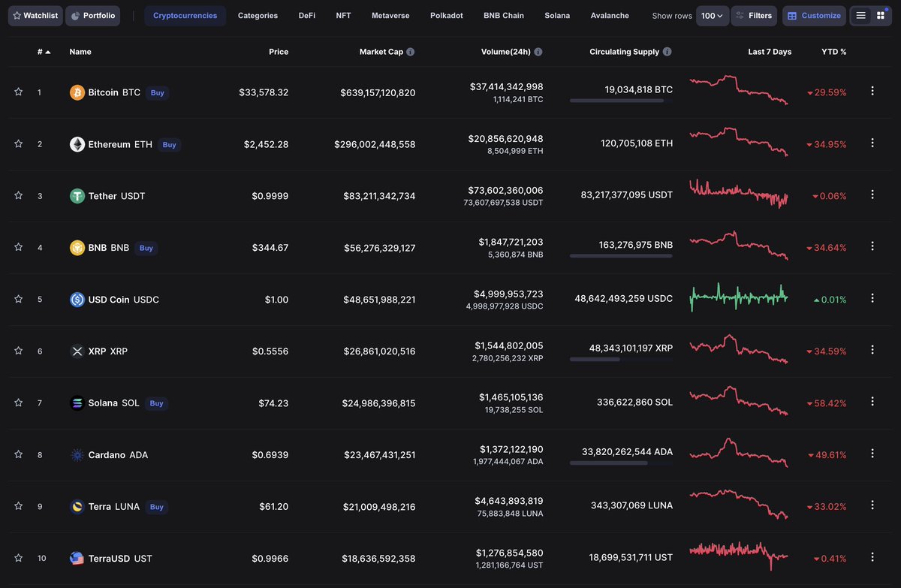
Task: Open the Polkadot tab
Action: point(446,16)
